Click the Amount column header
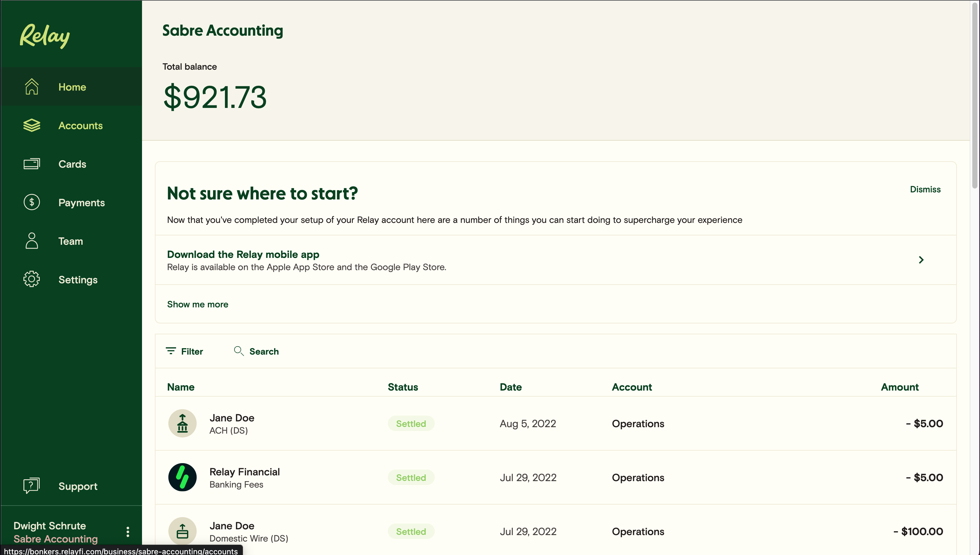 coord(900,387)
